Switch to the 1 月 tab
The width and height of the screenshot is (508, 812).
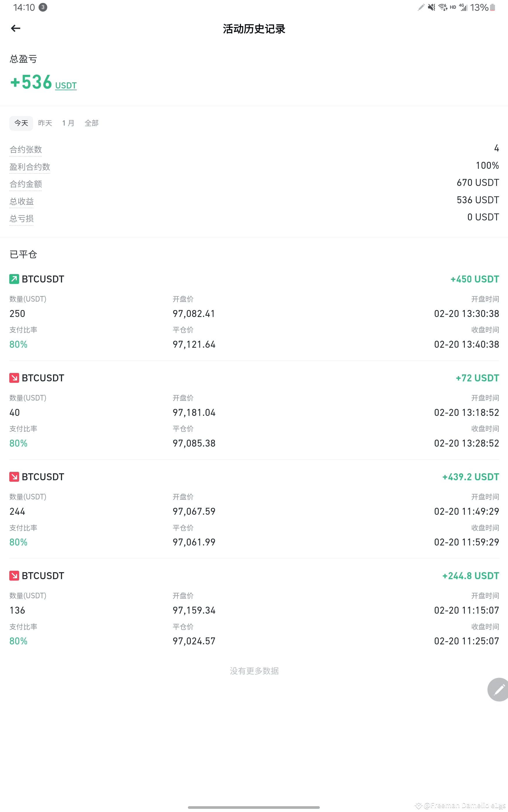[68, 123]
